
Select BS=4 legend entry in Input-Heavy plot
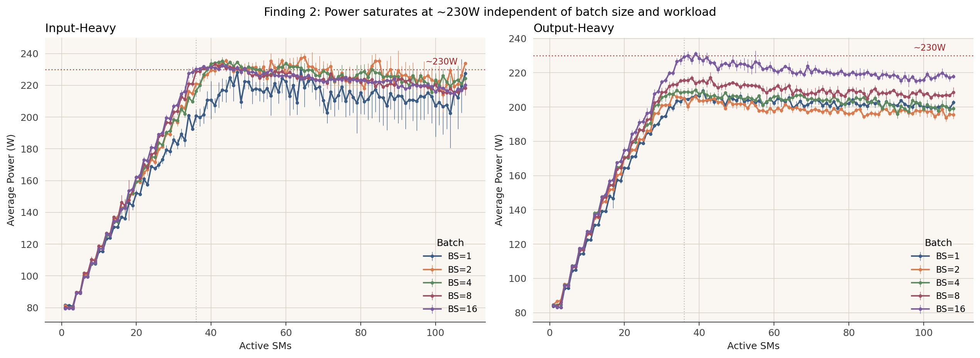point(448,283)
